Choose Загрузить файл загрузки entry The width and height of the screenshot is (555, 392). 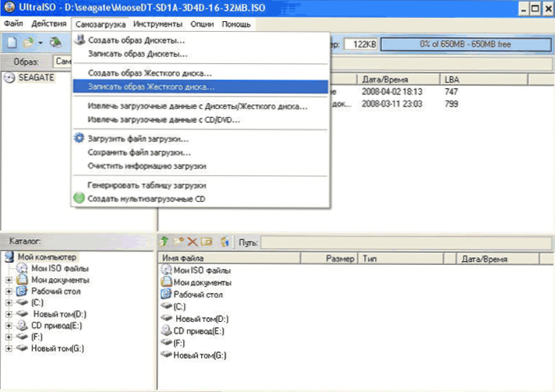point(200,139)
